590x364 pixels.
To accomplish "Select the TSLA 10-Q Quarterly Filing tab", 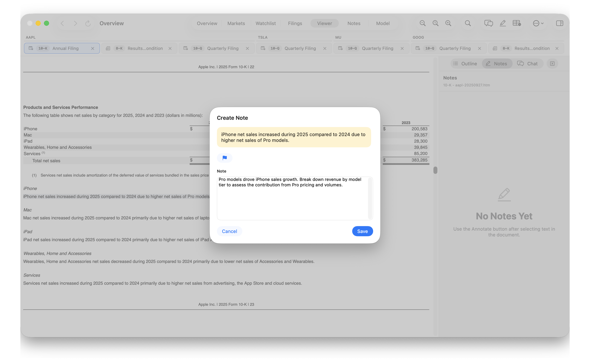I will pos(294,48).
